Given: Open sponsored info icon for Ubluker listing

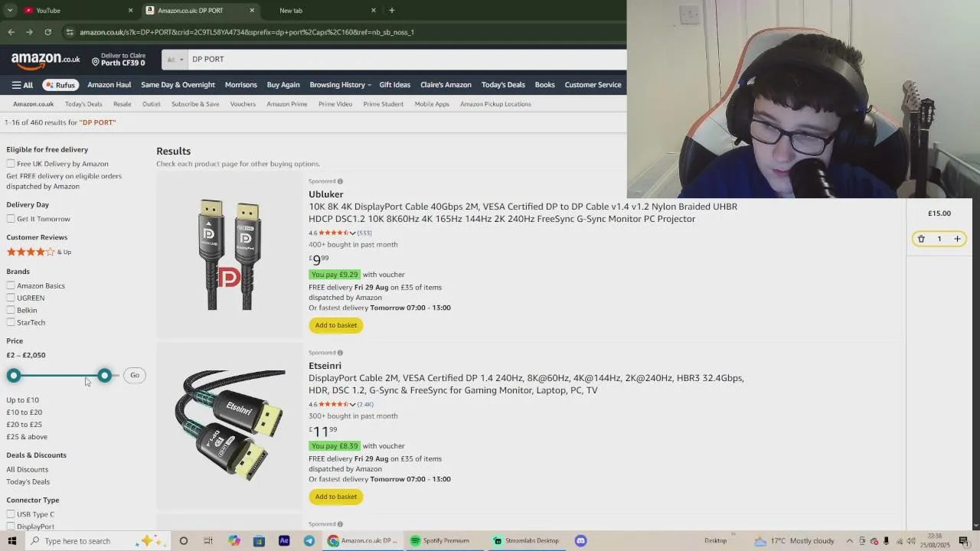Looking at the screenshot, I should click(340, 181).
